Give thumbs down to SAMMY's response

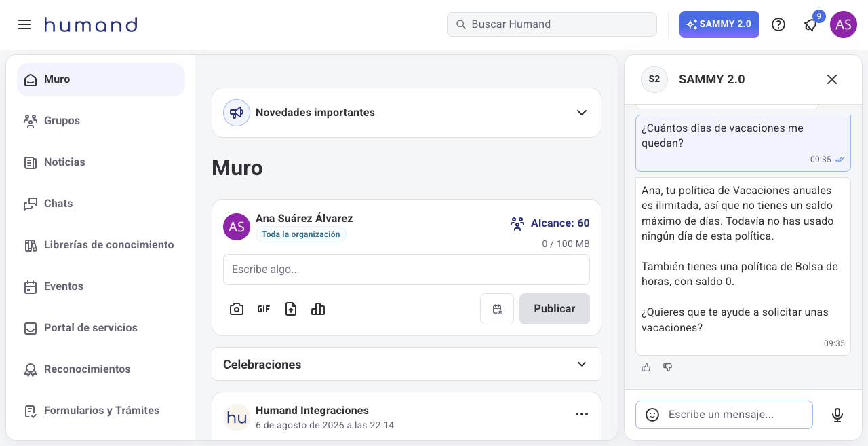point(668,367)
